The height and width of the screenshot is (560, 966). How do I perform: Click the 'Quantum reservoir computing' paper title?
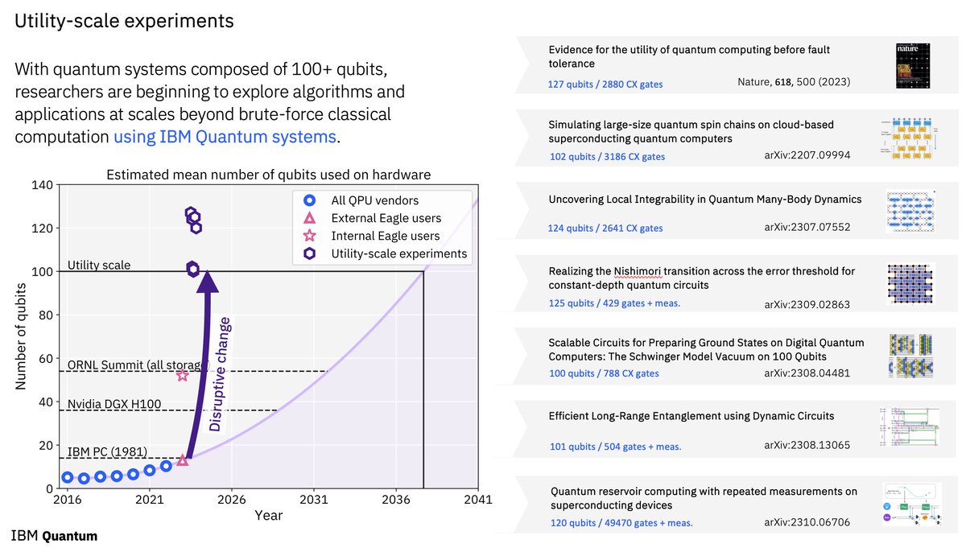(x=704, y=498)
